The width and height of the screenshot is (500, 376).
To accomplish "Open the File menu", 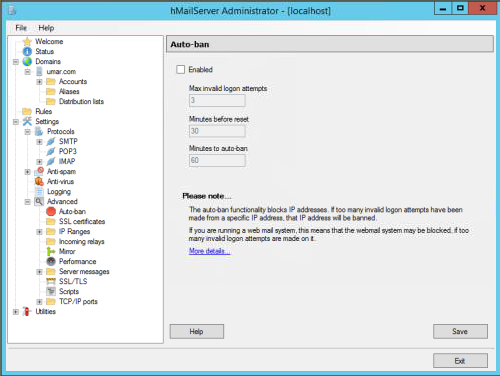I will [x=21, y=28].
